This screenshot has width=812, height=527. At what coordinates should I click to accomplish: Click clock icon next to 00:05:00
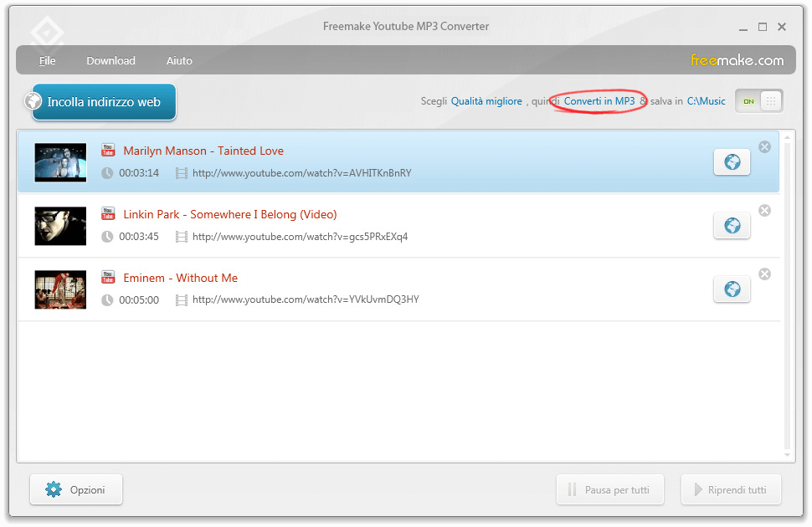pyautogui.click(x=107, y=299)
